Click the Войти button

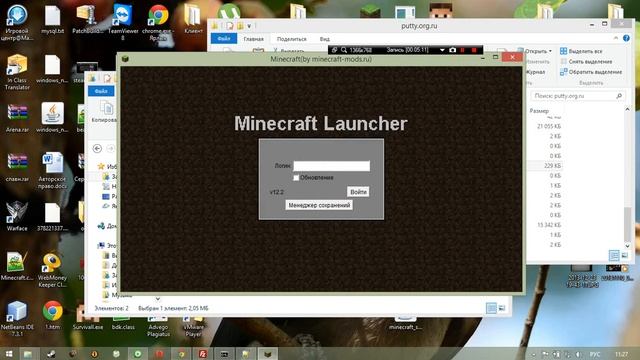coord(358,192)
